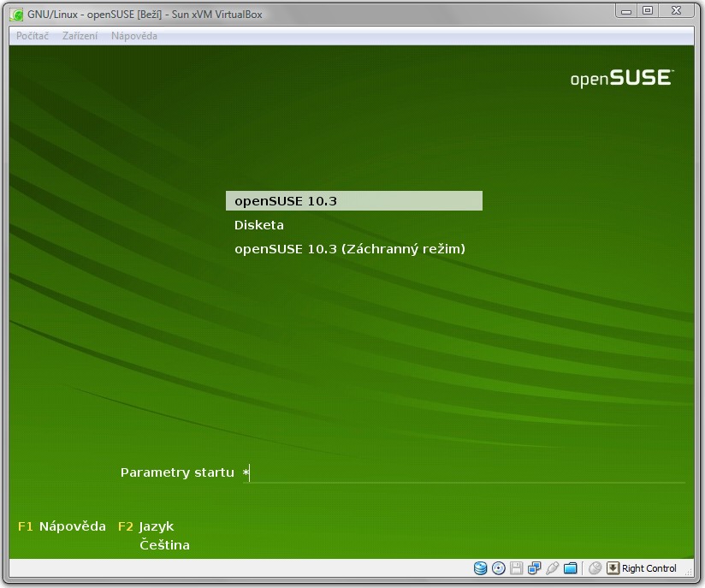
Task: Click the USB devices status icon
Action: click(552, 568)
